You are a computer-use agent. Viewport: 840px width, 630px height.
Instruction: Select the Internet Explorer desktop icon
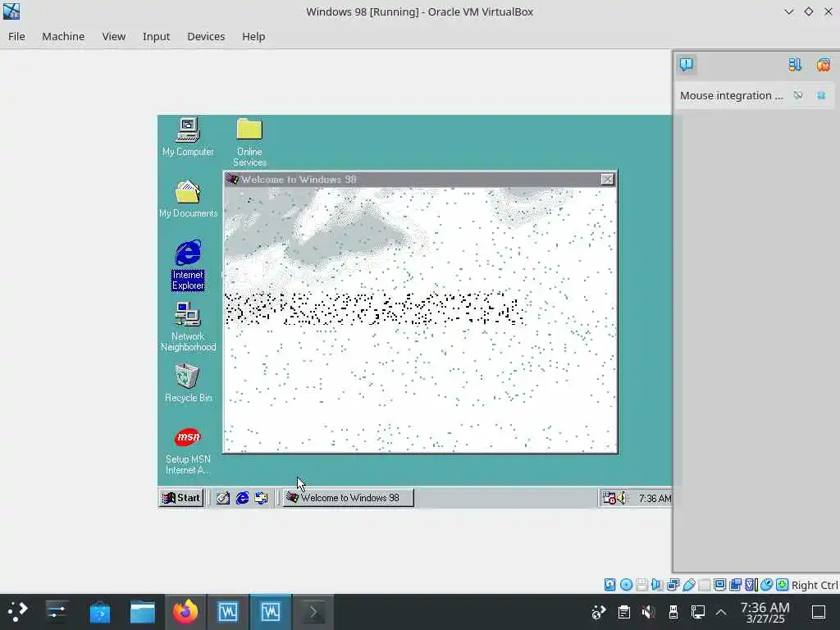[x=188, y=265]
